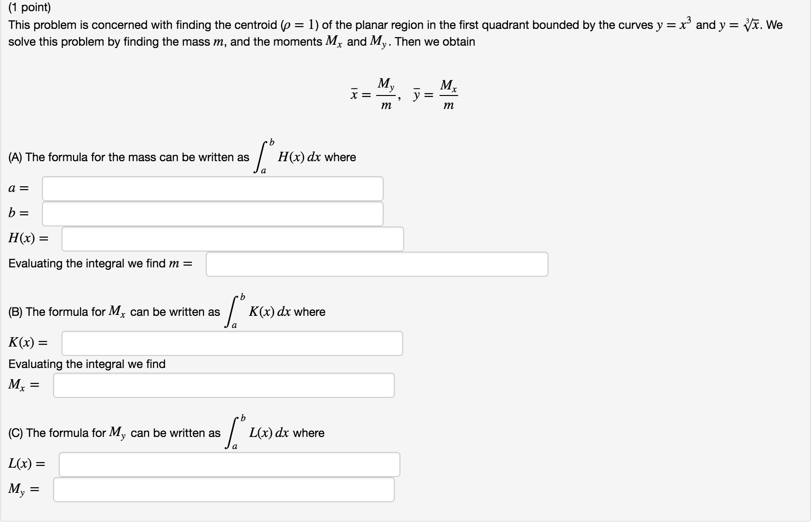Click the centroid formula for y-bar

pyautogui.click(x=435, y=92)
